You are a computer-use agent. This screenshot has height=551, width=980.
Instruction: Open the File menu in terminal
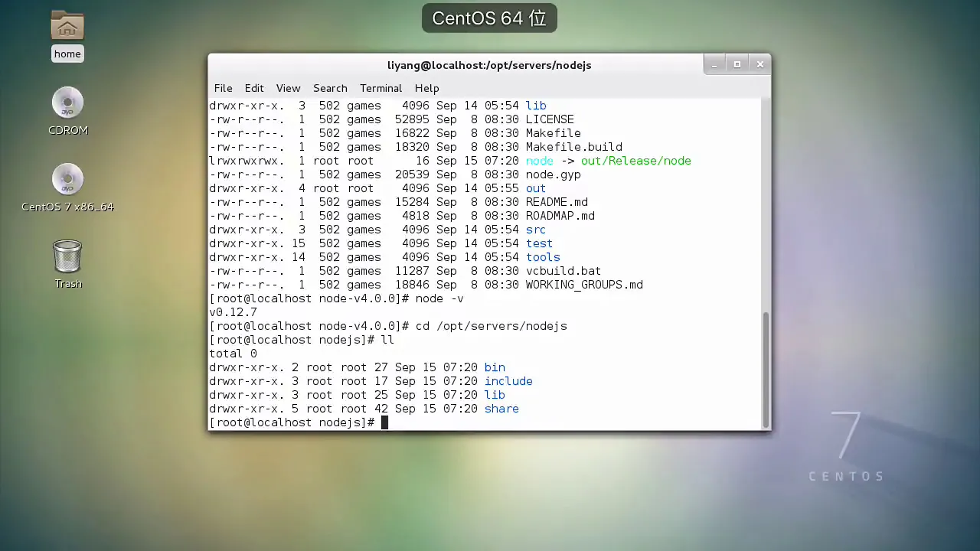(223, 88)
